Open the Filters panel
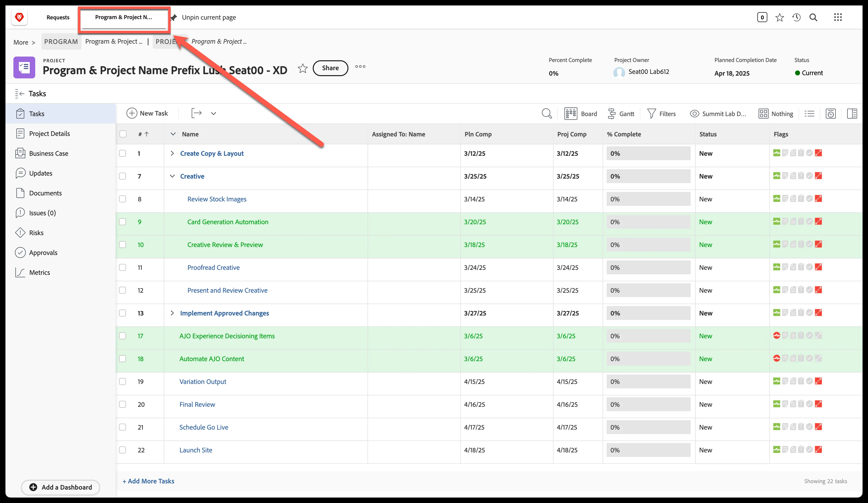The height and width of the screenshot is (503, 868). click(x=661, y=114)
